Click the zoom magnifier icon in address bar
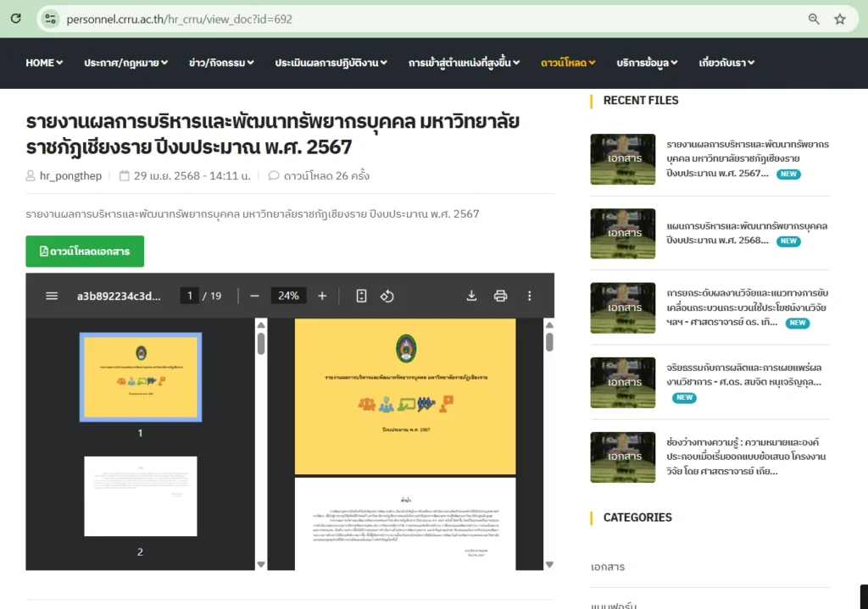This screenshot has width=868, height=609. [814, 19]
